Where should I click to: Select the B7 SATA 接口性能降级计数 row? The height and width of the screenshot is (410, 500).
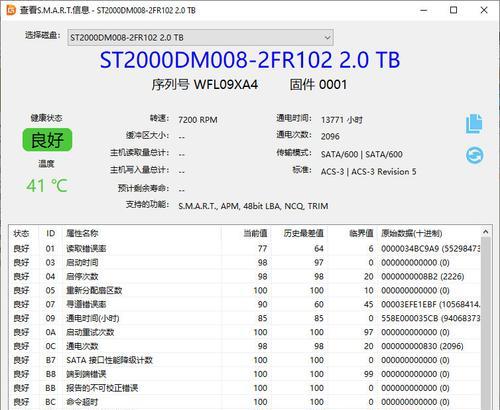[245, 360]
